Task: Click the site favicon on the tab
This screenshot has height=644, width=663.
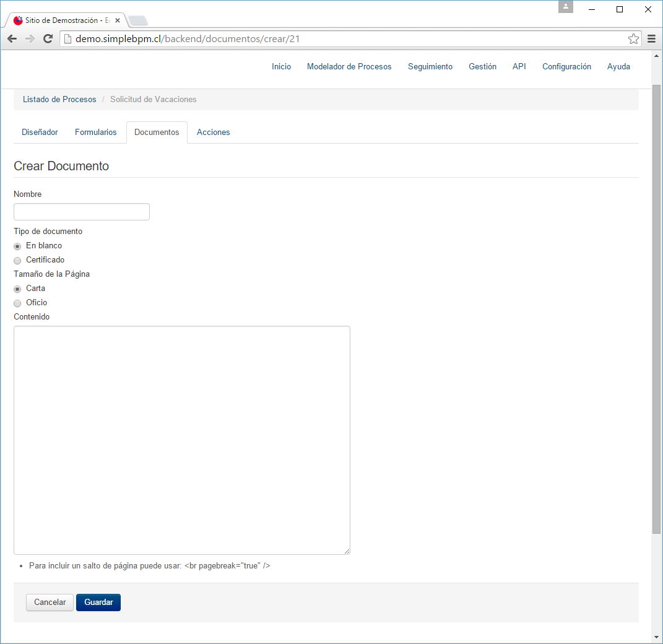Action: tap(18, 20)
